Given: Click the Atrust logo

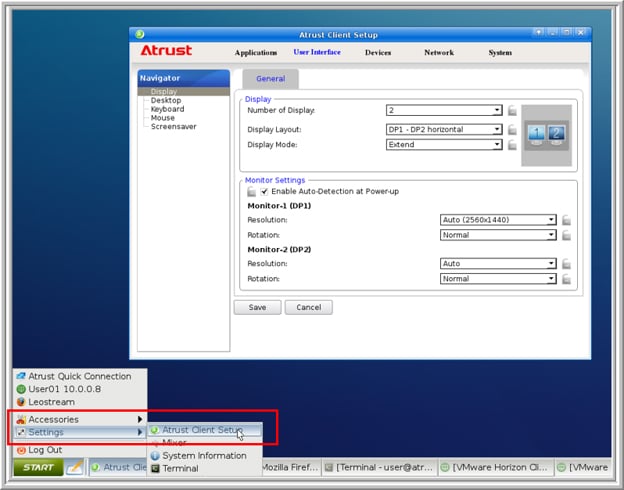Looking at the screenshot, I should tap(166, 51).
